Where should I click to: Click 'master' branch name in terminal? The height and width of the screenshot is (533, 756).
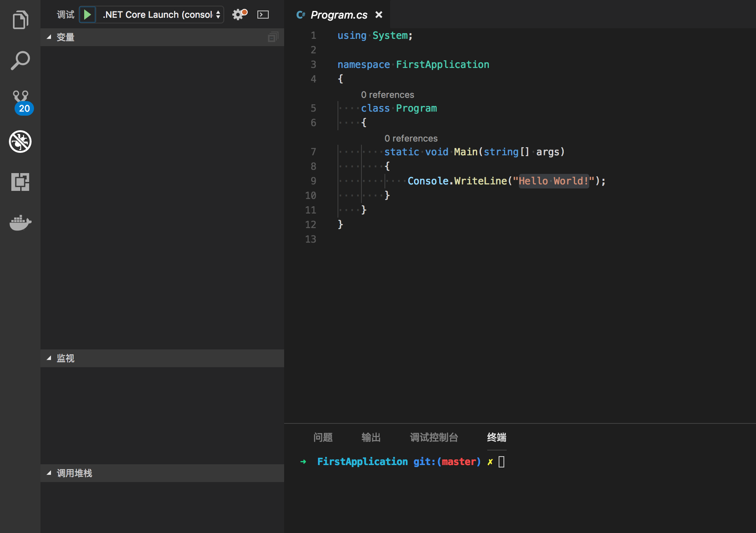(x=459, y=461)
